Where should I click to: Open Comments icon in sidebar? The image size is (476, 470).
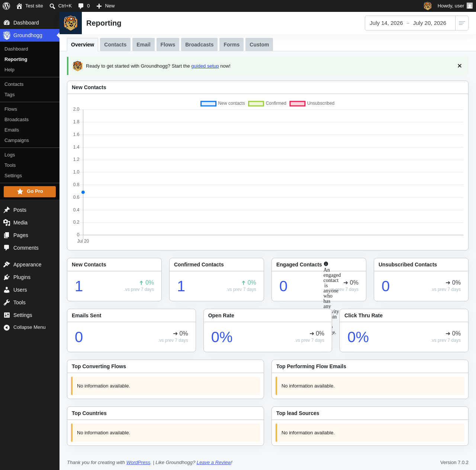(7, 248)
